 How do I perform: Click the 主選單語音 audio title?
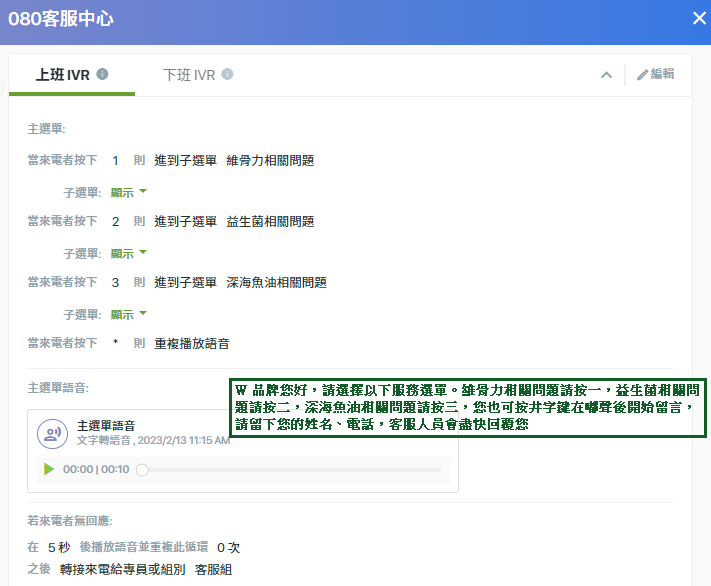(106, 425)
